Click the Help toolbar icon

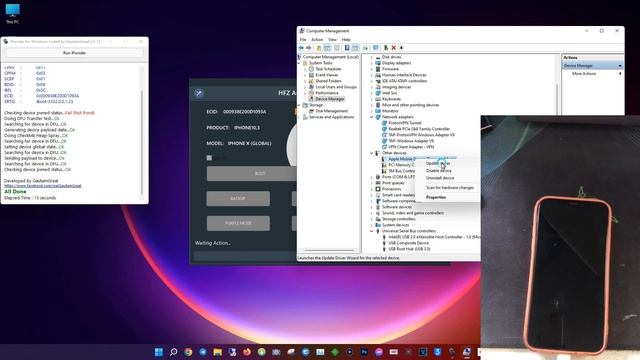(347, 48)
